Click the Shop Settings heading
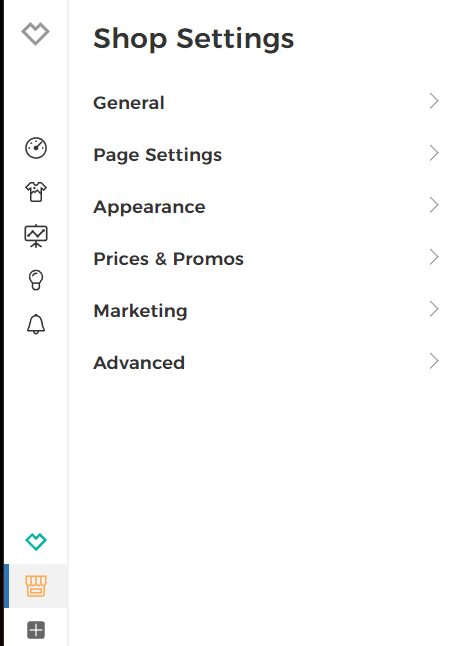Viewport: 458px width, 646px height. coord(194,39)
